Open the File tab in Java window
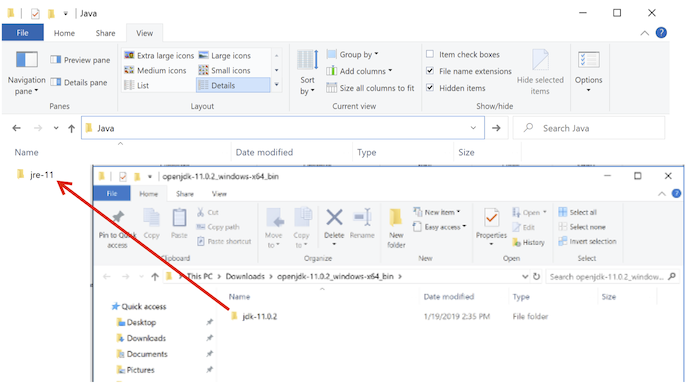686x383 pixels. [22, 33]
